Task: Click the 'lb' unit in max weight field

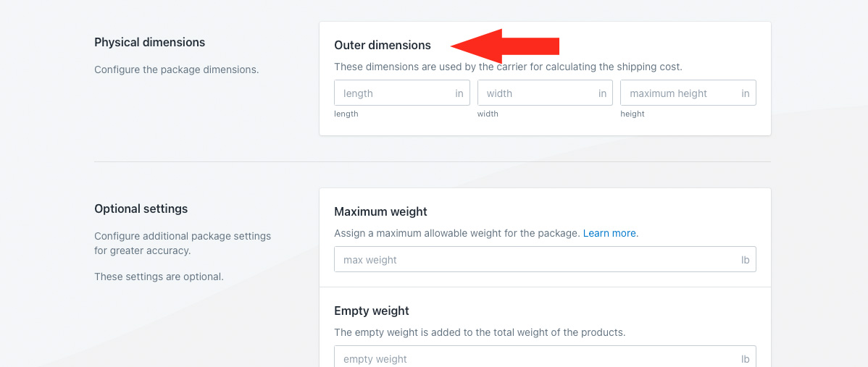Action: [x=745, y=260]
